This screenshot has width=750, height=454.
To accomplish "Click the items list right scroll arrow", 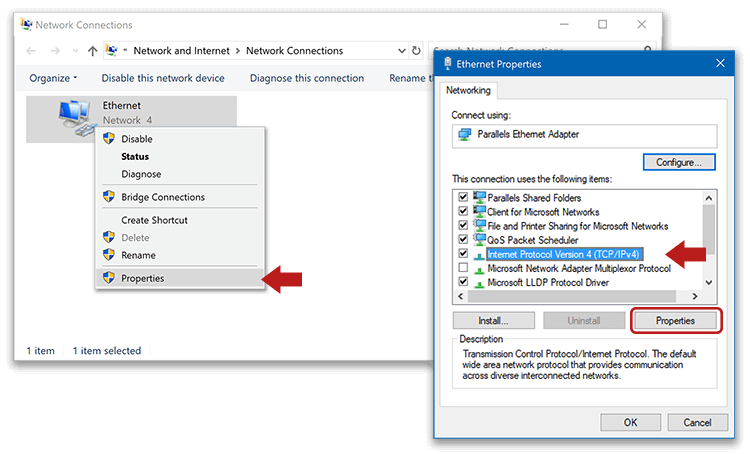I will (x=695, y=297).
